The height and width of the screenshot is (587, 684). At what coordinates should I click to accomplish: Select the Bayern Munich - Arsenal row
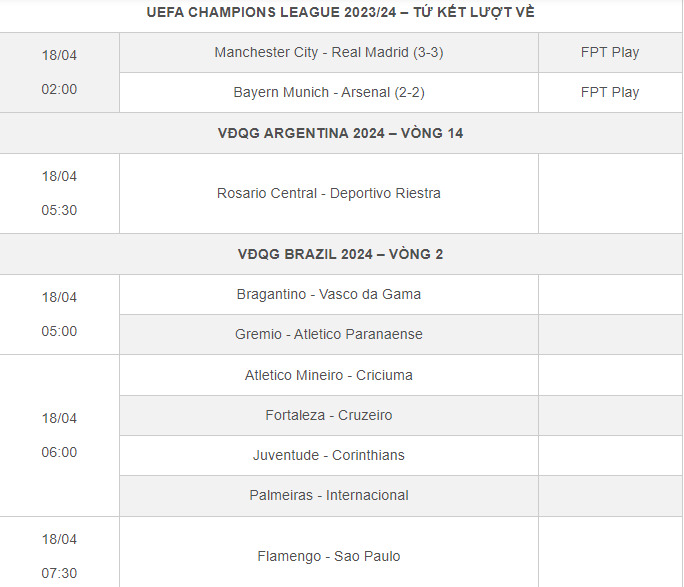pyautogui.click(x=329, y=92)
